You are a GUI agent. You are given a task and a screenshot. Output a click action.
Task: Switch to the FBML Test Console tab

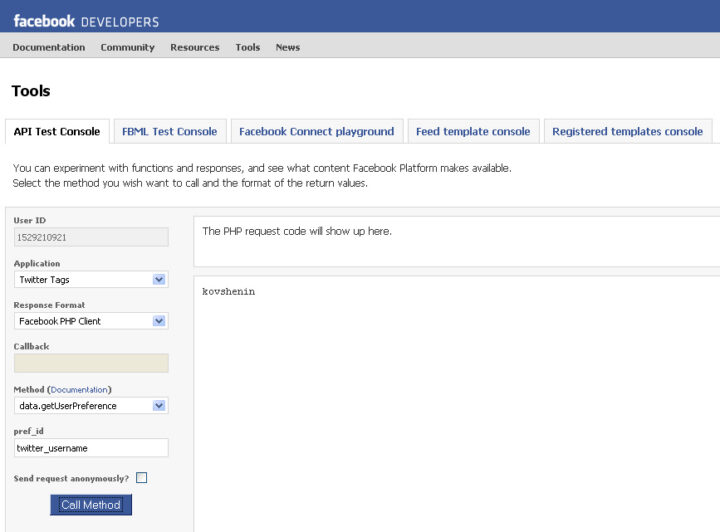pyautogui.click(x=170, y=132)
